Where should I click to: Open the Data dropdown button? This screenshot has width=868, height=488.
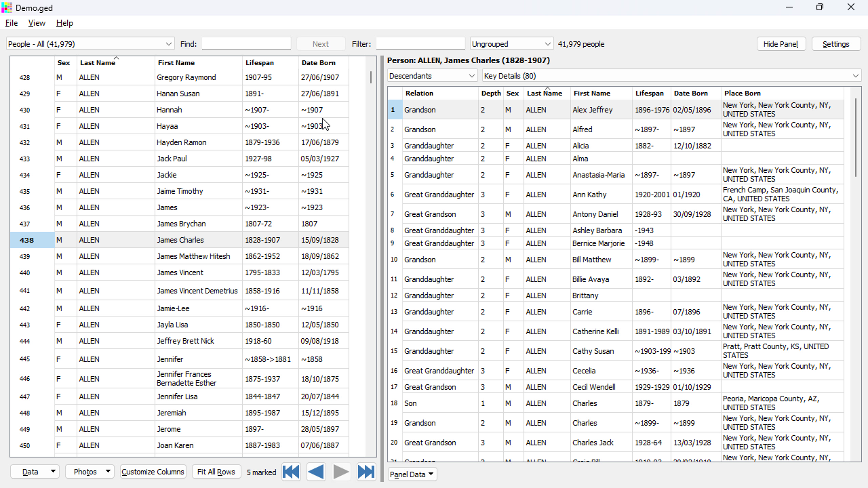click(35, 472)
